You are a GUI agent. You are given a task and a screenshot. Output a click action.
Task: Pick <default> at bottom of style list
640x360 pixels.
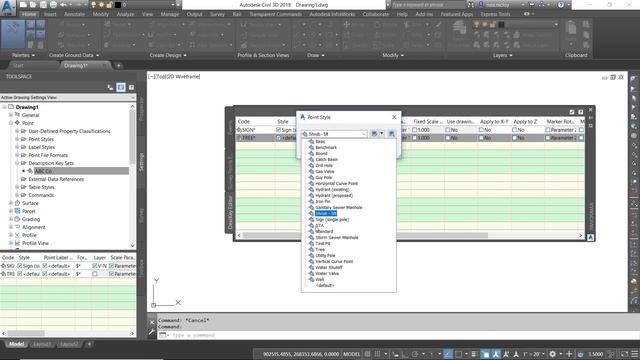click(x=325, y=285)
